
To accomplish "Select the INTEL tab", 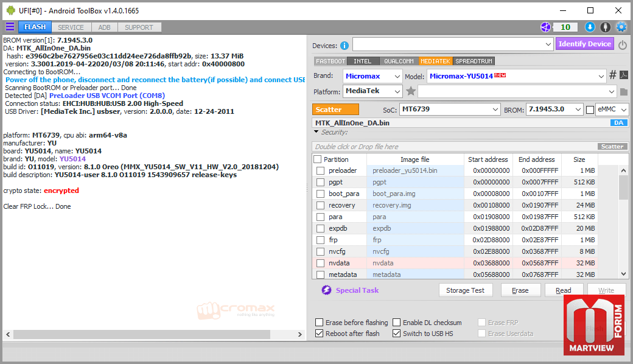I will pos(363,61).
